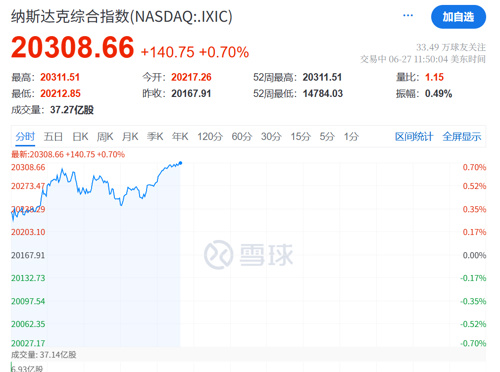
Task: Switch to 60分 interval chart
Action: pos(242,136)
